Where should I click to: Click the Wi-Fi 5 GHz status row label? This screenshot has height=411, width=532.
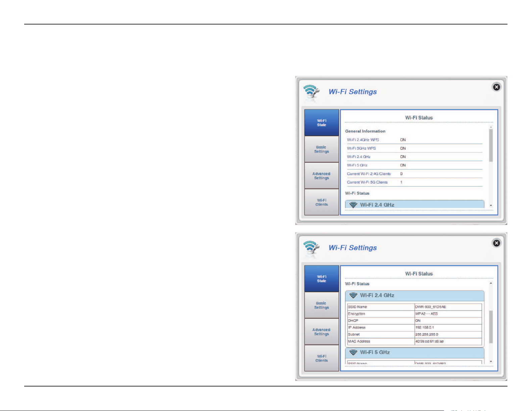pos(357,165)
